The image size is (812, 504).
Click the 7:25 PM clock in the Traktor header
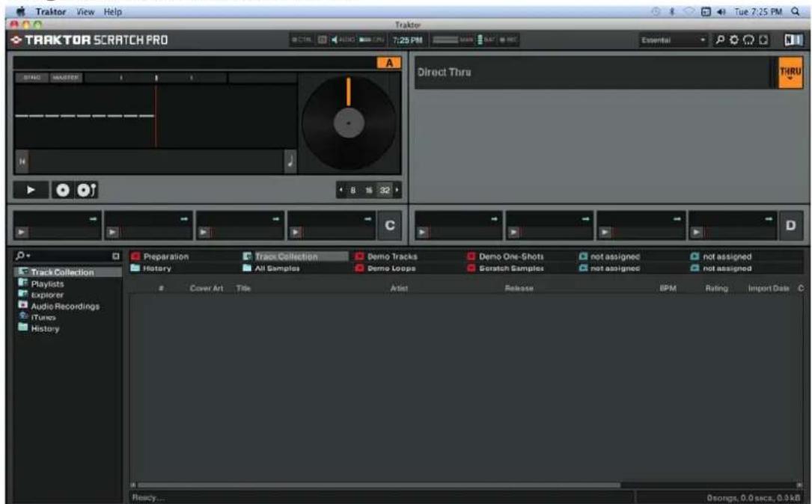[x=408, y=40]
